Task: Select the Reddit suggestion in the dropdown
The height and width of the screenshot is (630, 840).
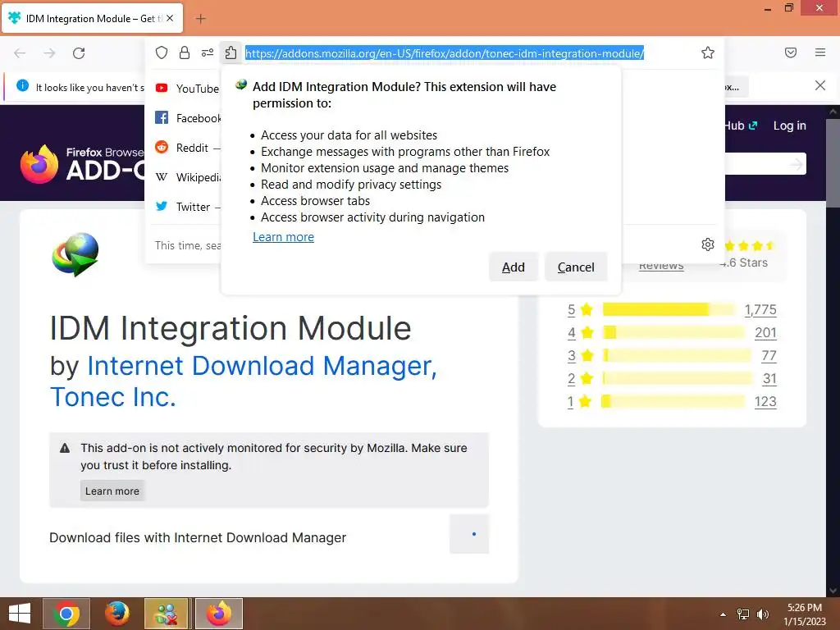Action: [x=186, y=148]
